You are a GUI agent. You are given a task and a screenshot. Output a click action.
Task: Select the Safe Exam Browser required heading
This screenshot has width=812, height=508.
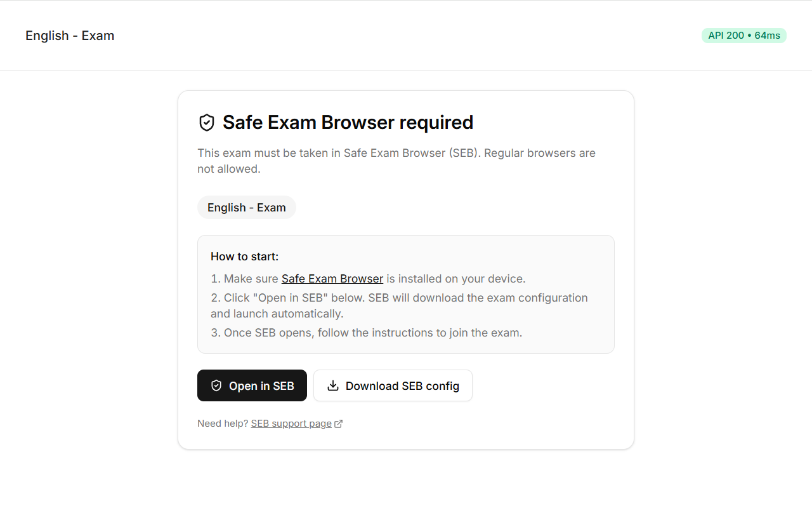pos(348,122)
